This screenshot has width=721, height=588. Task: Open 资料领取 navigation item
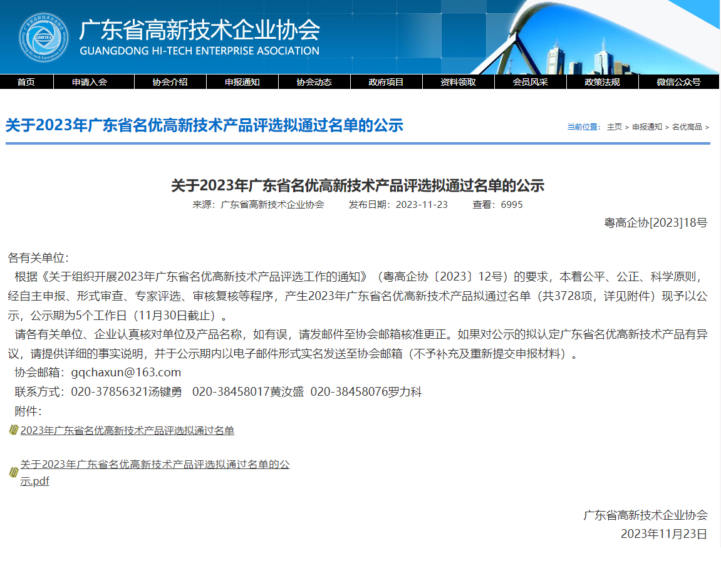pos(458,82)
